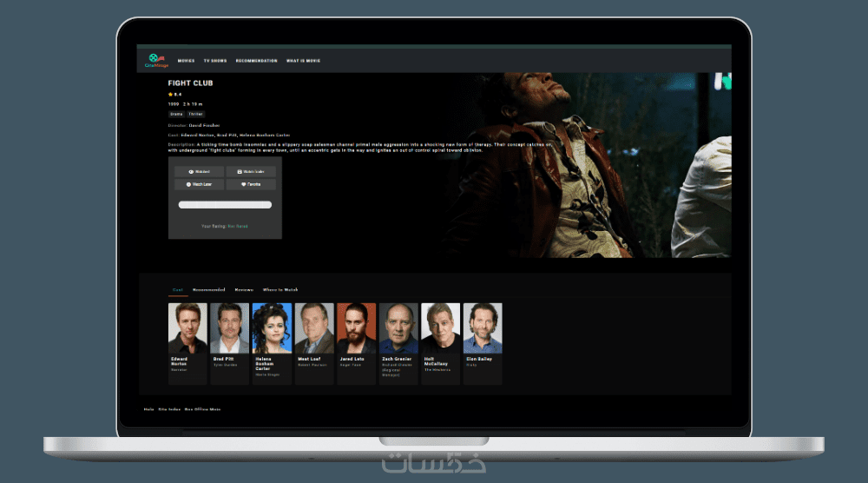Mark Fight Club as Watched
Screen dimensions: 868x483
(200, 172)
